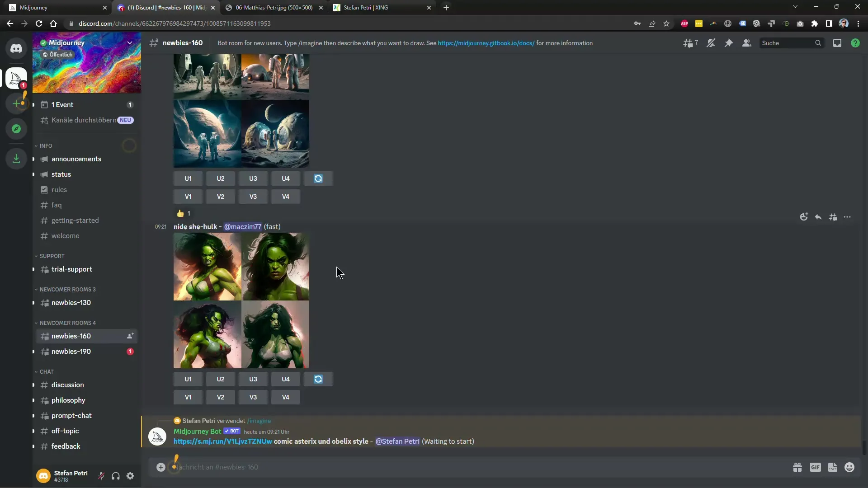The height and width of the screenshot is (488, 868).
Task: Open the Inbox icon
Action: click(837, 43)
